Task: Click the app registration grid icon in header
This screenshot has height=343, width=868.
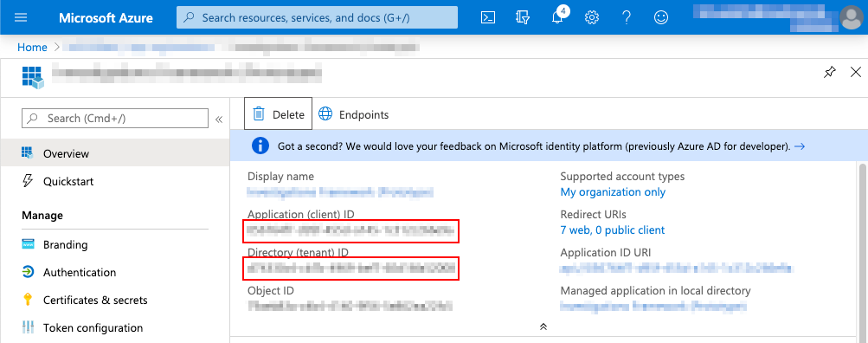Action: pos(32,77)
